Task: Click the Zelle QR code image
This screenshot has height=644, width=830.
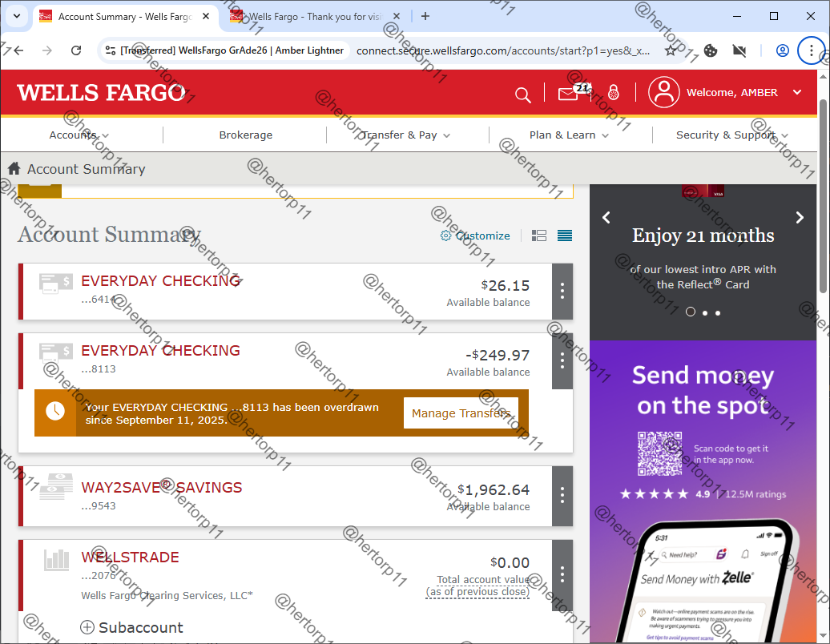Action: click(659, 453)
